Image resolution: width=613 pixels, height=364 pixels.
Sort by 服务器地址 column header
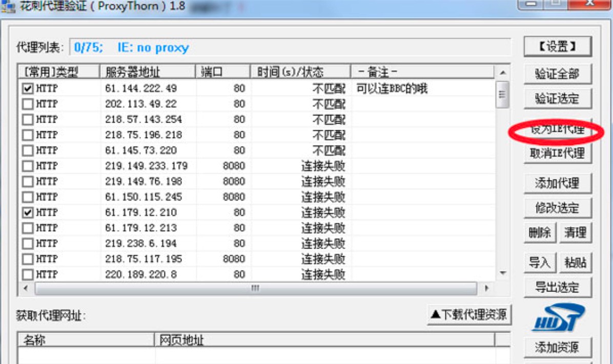[148, 72]
